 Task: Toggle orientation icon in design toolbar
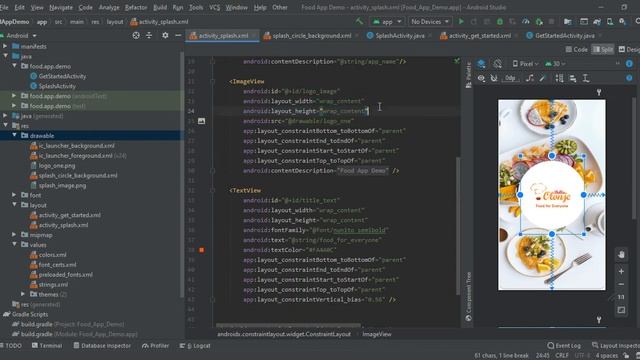497,64
